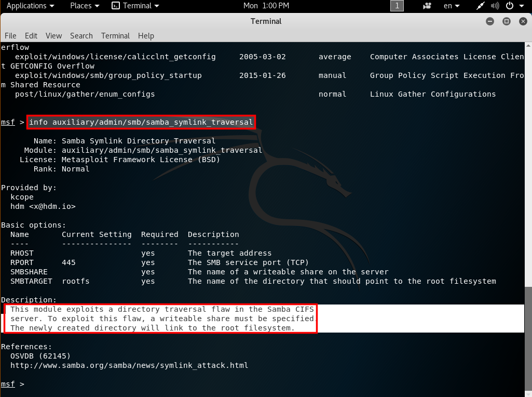Click the terminal vertical scrollbar thumb

click(528, 338)
